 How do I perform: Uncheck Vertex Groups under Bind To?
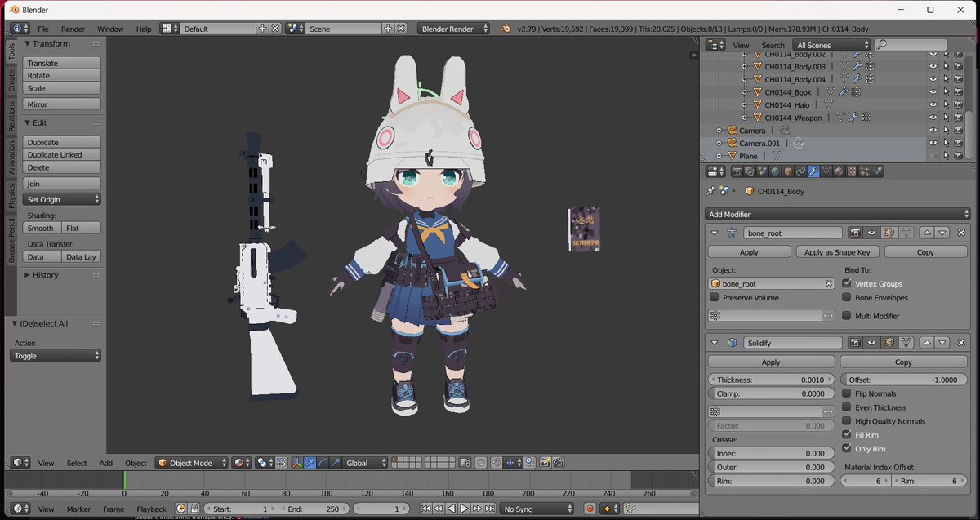click(847, 283)
